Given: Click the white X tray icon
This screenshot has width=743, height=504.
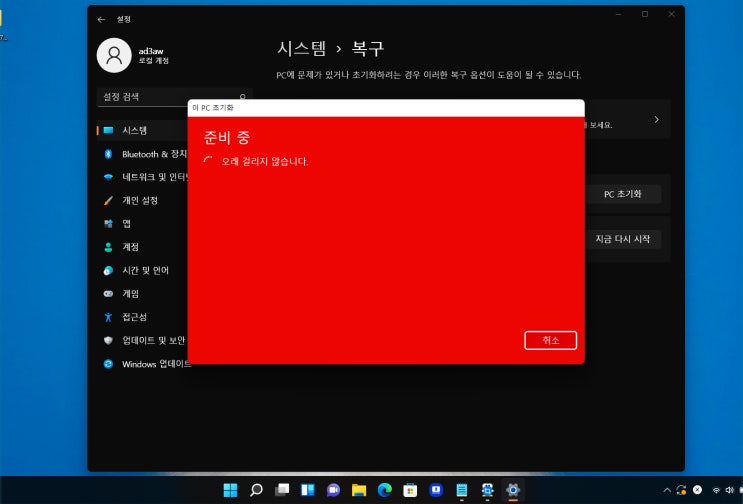Looking at the screenshot, I should tap(698, 490).
